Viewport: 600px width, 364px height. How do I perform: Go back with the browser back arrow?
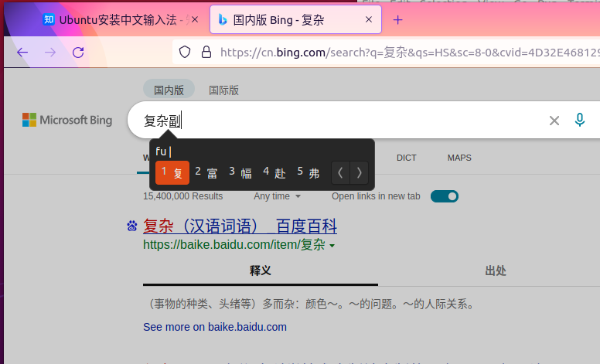click(22, 53)
